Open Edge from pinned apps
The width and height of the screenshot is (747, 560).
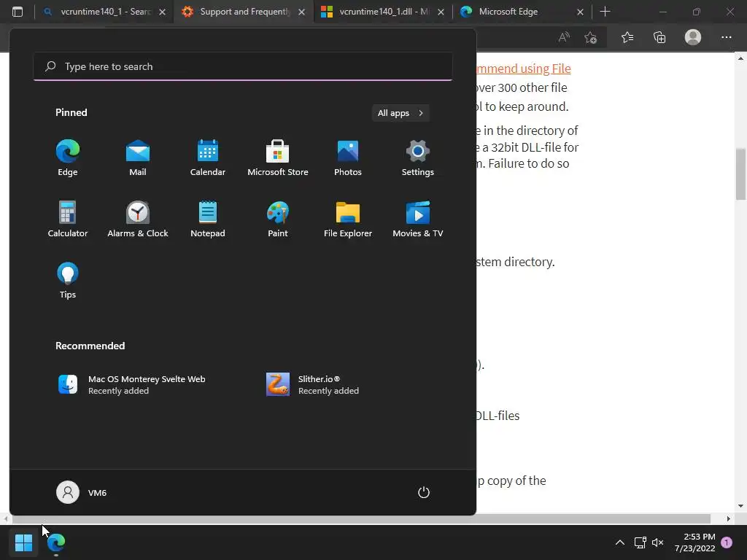pos(68,158)
